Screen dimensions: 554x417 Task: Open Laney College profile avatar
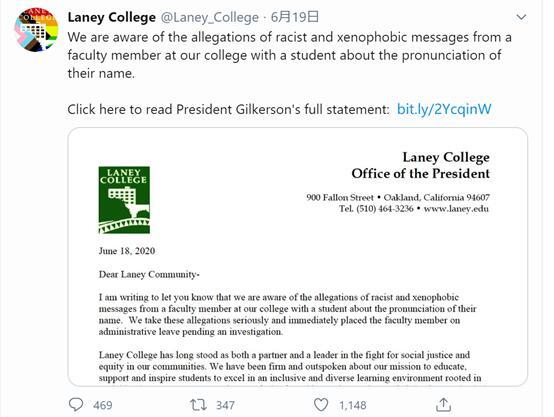tap(36, 30)
